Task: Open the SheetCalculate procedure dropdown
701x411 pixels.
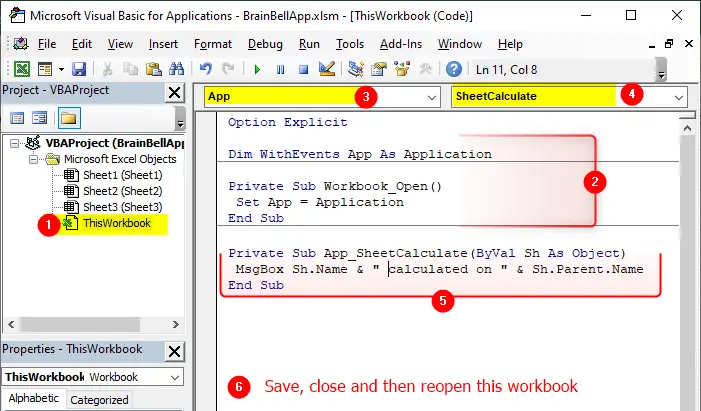Action: coord(679,97)
